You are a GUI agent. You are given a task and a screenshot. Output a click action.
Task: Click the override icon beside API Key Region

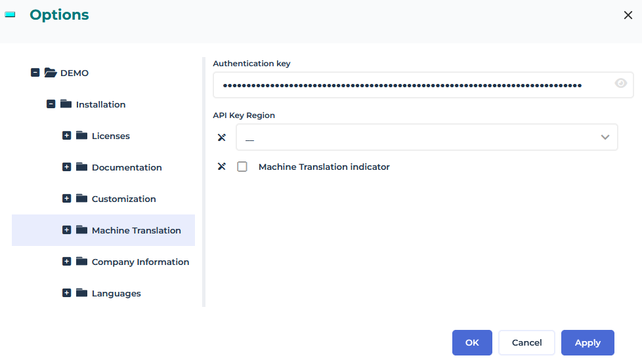point(222,138)
